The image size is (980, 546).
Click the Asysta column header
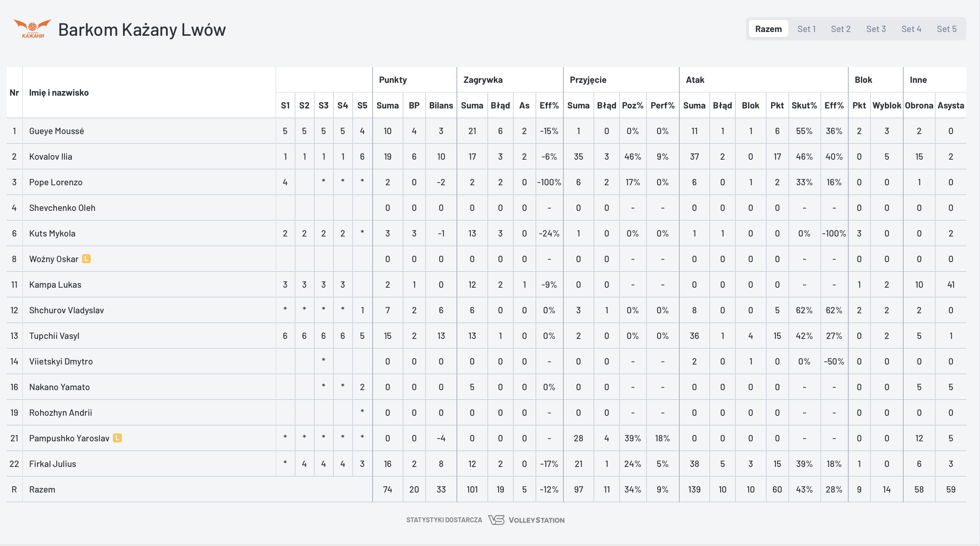(950, 105)
